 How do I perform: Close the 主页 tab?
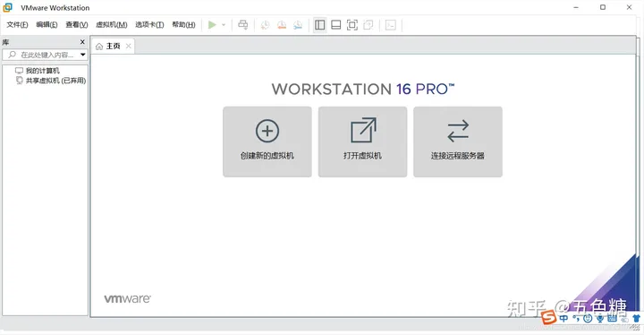(x=129, y=46)
